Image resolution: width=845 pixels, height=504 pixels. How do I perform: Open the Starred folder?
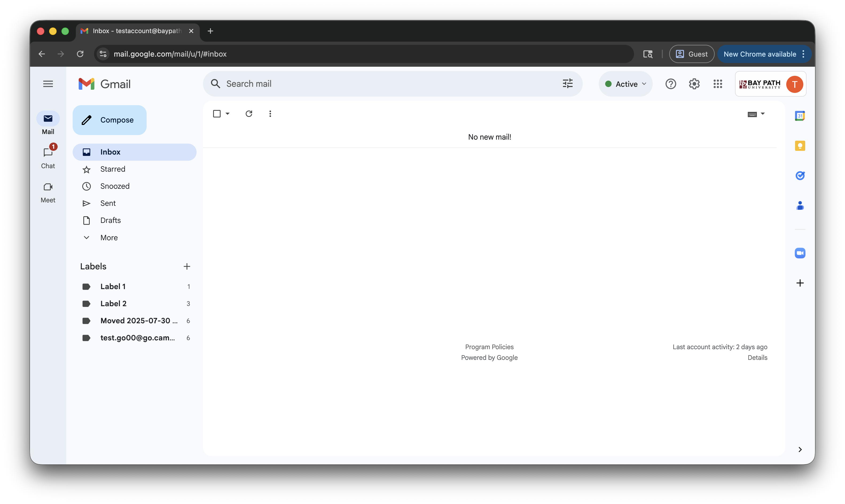pos(112,169)
